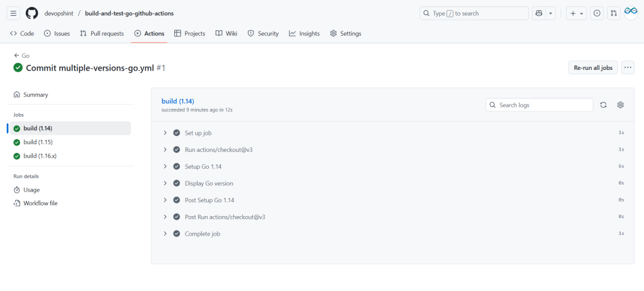Open the three-dots workflow options menu

628,68
